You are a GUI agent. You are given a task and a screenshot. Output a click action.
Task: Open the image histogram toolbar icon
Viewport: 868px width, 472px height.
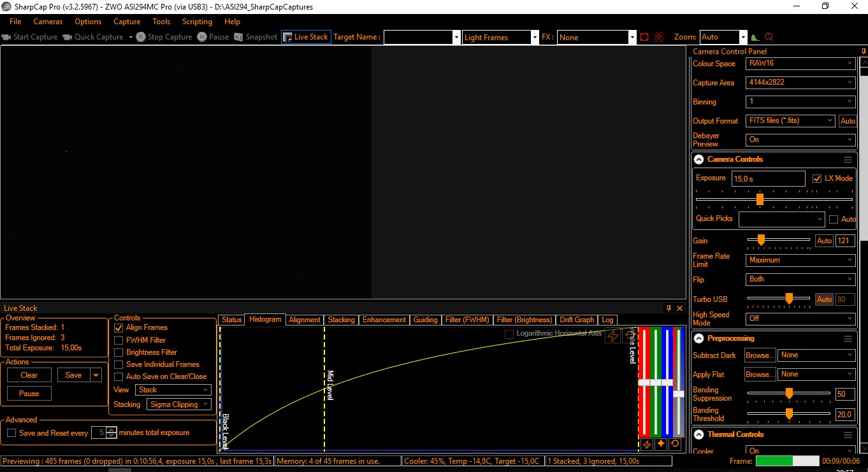click(755, 37)
